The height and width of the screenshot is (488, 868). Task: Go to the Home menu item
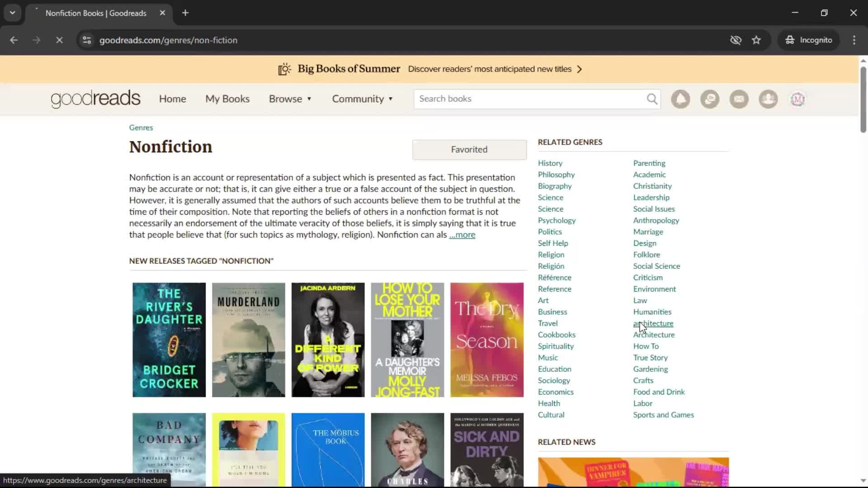[x=172, y=99]
